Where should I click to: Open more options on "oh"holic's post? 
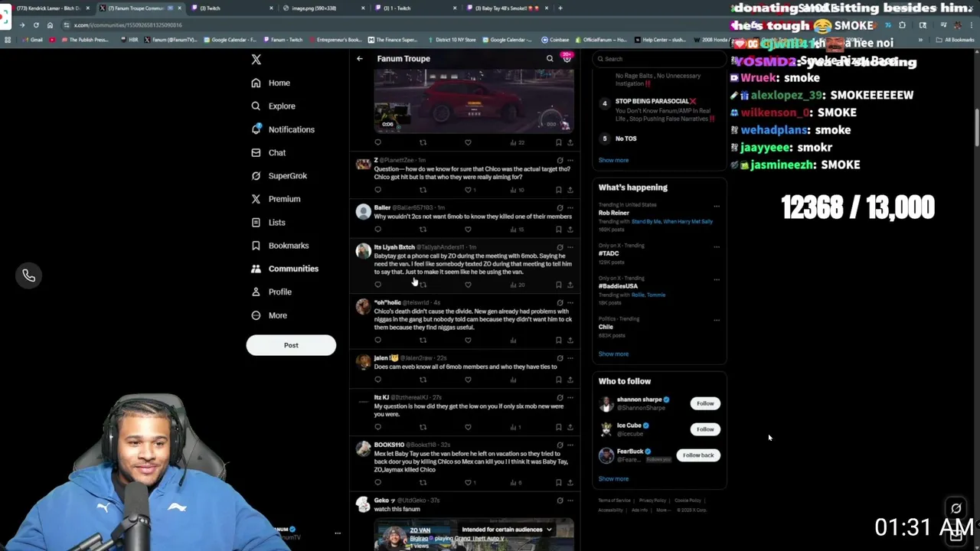coord(570,303)
